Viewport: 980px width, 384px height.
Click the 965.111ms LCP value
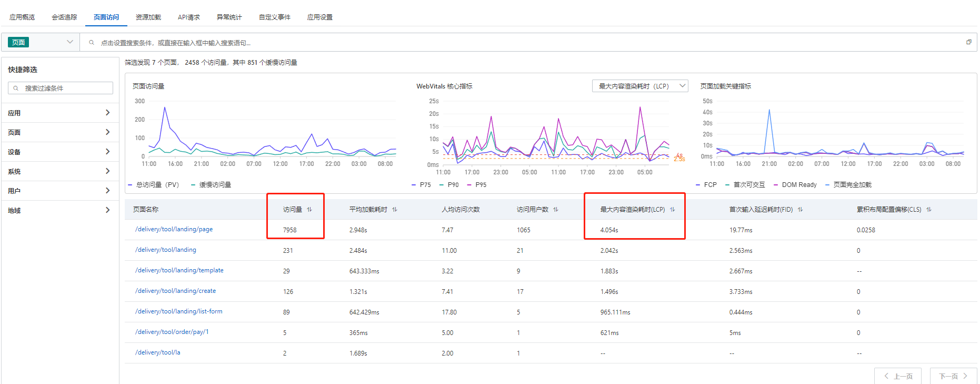click(x=615, y=312)
